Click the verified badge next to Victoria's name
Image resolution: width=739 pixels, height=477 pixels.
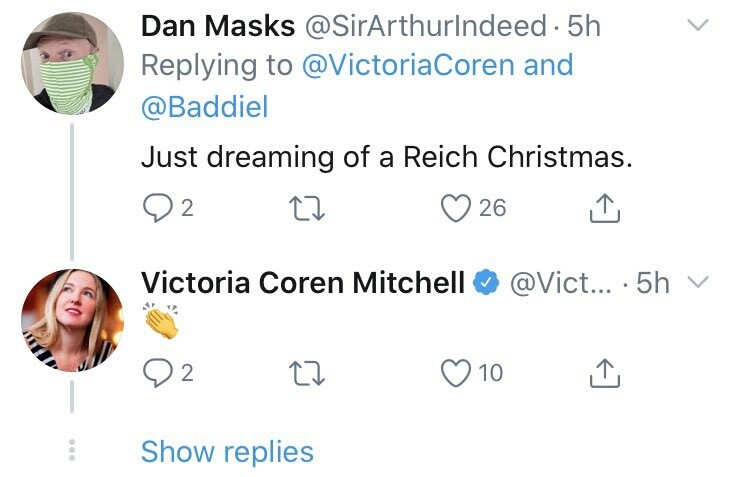click(487, 284)
